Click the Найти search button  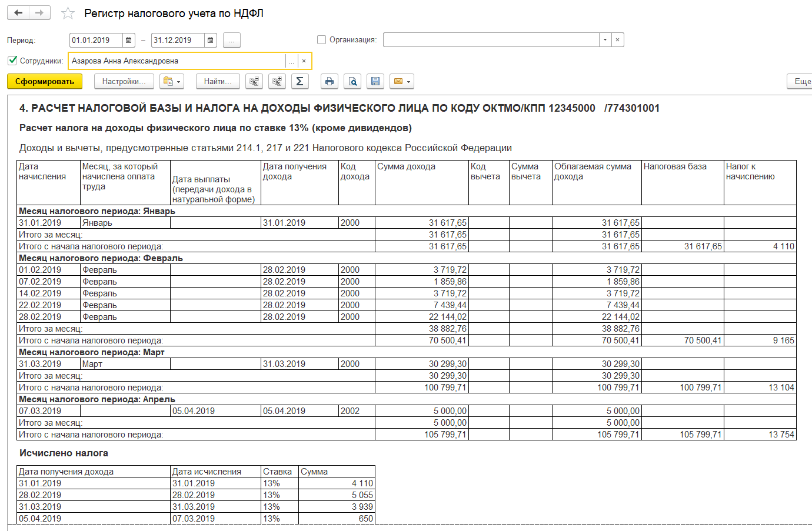(218, 81)
